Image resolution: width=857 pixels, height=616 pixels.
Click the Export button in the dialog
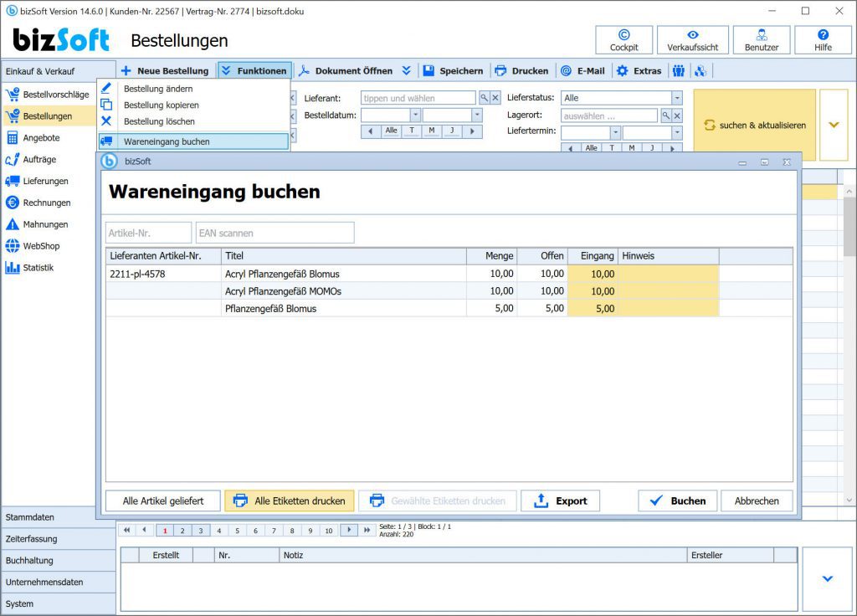click(560, 501)
